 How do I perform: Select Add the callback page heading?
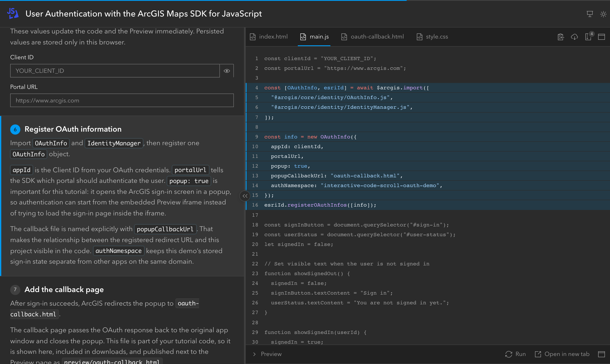[x=64, y=290]
